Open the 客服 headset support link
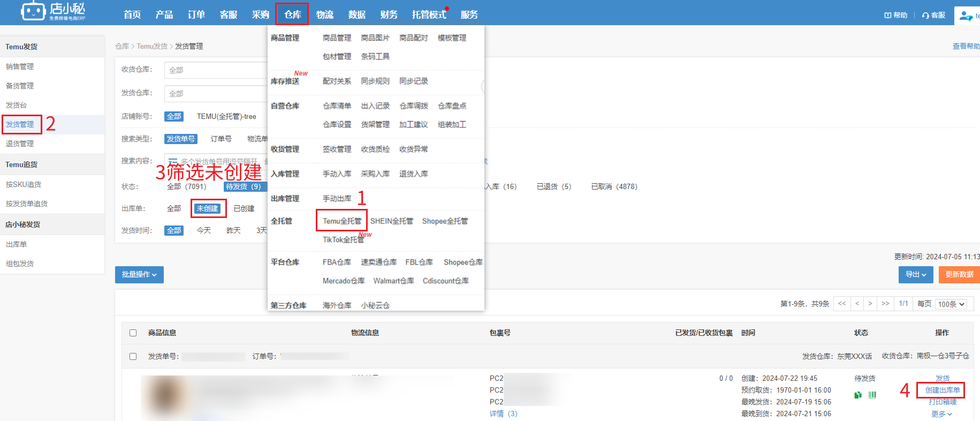Image resolution: width=980 pixels, height=421 pixels. click(x=933, y=15)
